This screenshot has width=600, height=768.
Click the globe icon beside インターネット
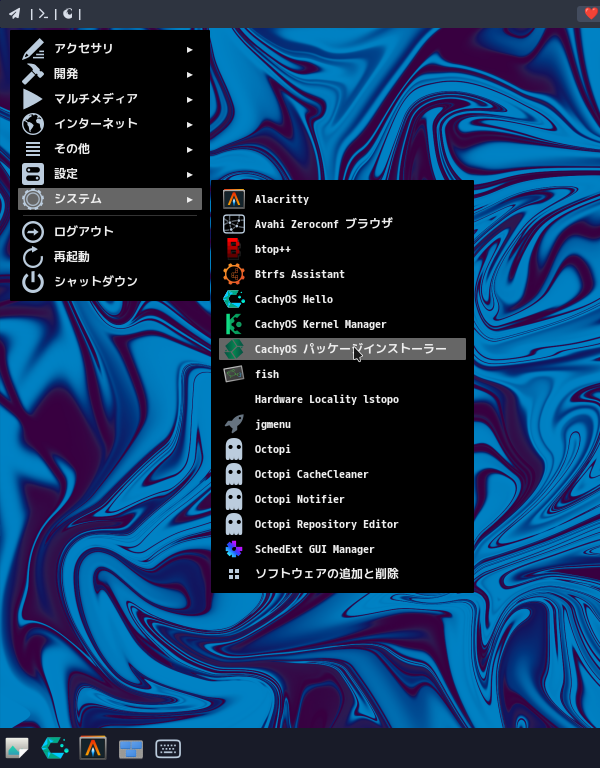[33, 124]
